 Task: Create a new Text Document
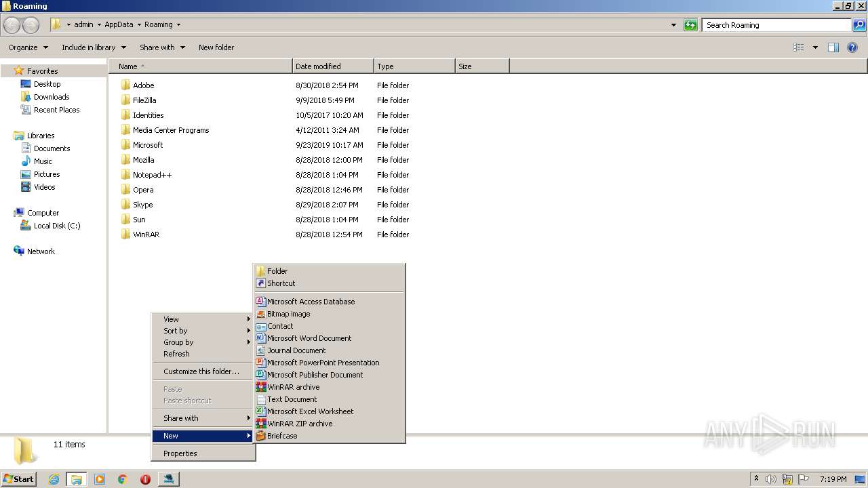(330, 399)
